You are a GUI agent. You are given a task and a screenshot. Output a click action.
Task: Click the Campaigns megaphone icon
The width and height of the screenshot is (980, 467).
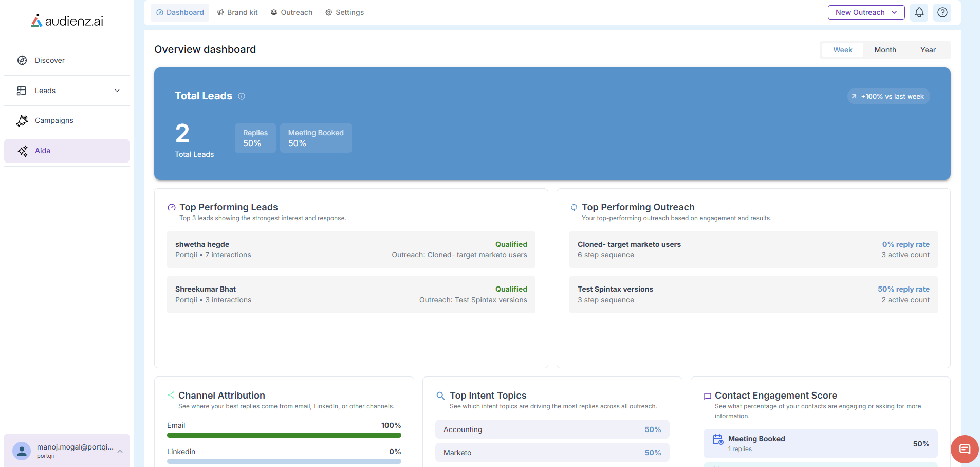[x=22, y=120]
